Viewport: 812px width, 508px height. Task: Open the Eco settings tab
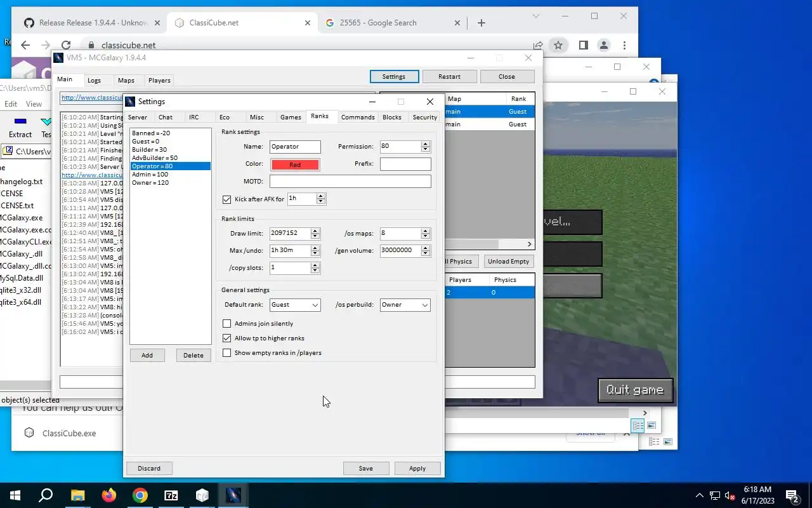click(x=225, y=117)
